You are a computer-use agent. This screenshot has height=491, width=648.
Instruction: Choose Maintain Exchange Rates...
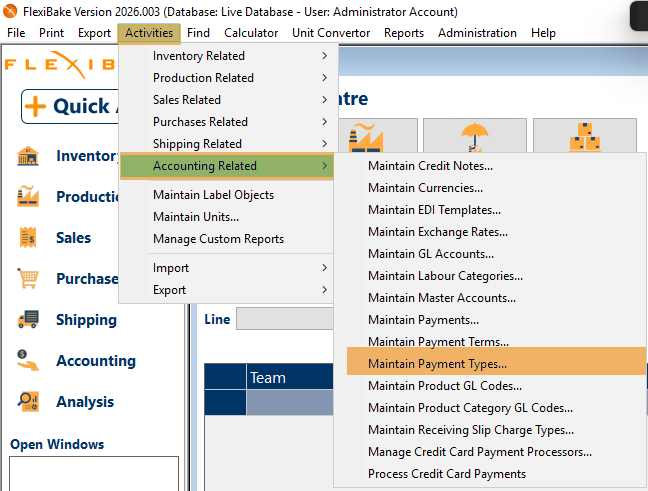click(x=490, y=231)
